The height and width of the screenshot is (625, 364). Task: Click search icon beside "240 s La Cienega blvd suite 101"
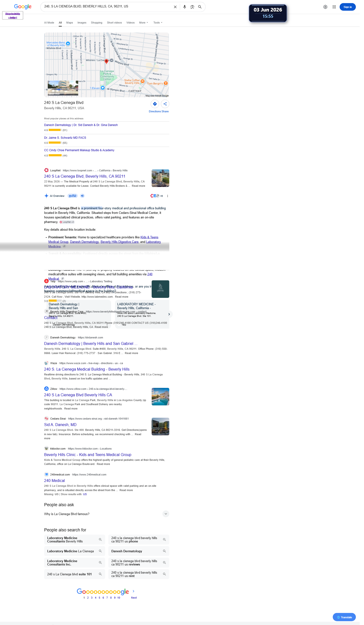click(101, 574)
